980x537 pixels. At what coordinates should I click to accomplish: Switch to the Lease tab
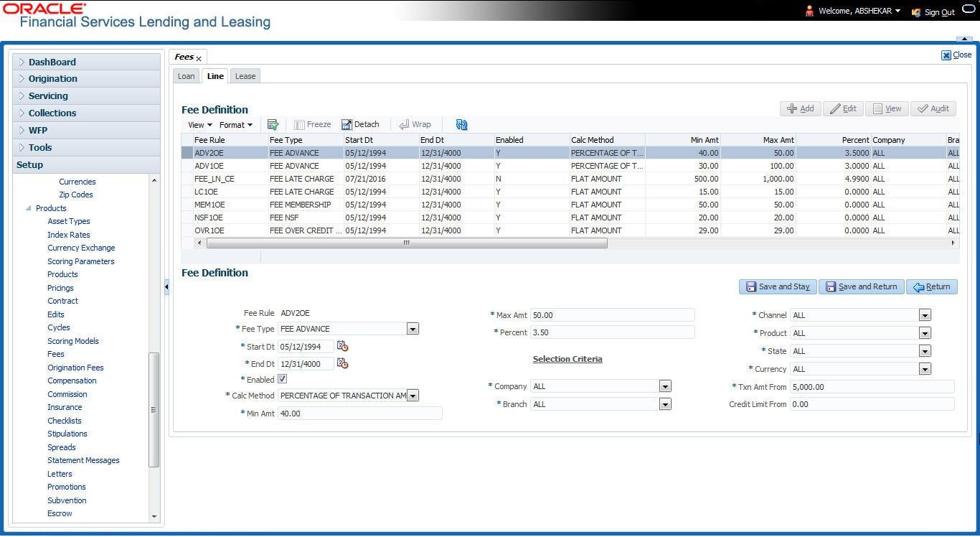click(245, 76)
